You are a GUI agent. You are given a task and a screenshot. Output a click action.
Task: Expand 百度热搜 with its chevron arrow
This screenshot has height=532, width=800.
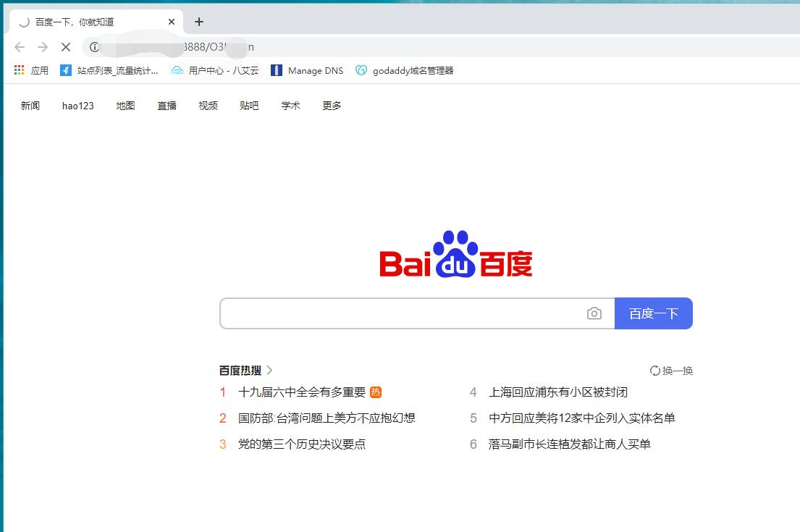click(x=269, y=371)
